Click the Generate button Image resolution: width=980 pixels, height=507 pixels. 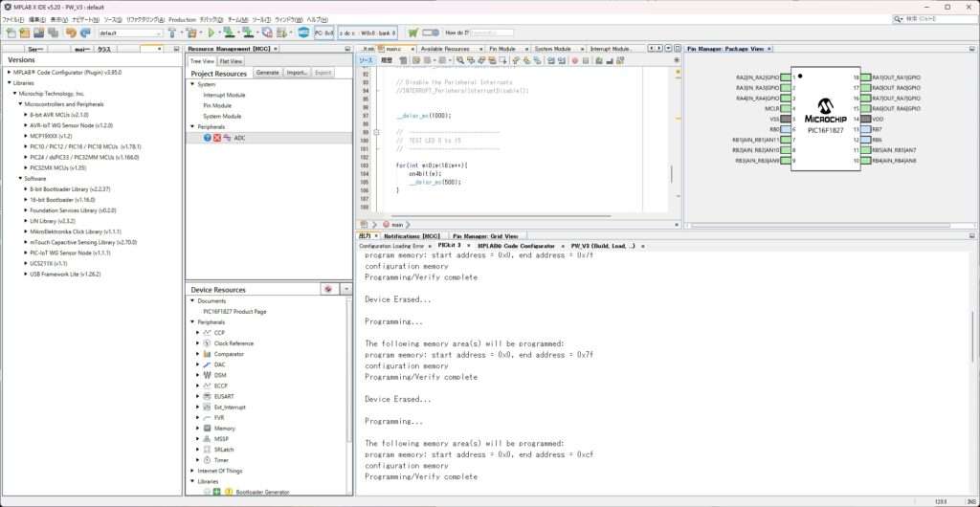click(x=268, y=73)
